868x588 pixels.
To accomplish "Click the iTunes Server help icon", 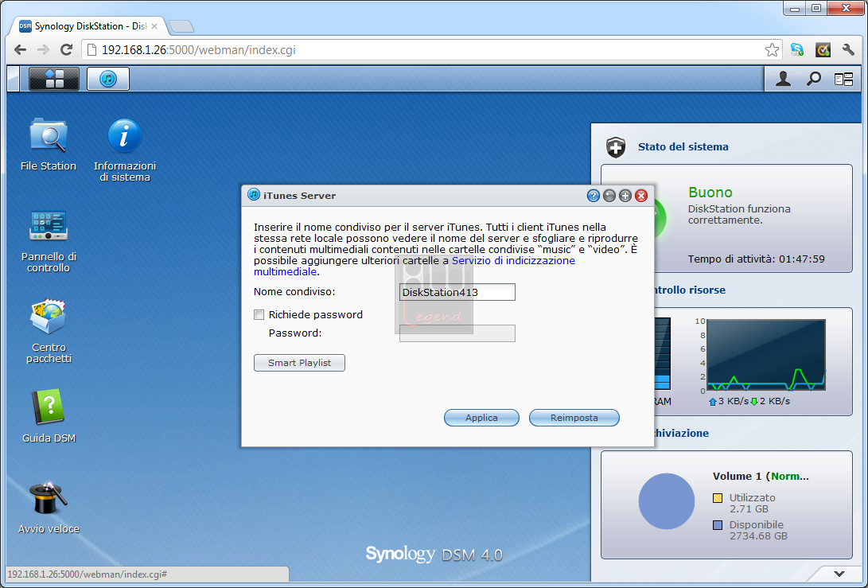I will tap(594, 196).
